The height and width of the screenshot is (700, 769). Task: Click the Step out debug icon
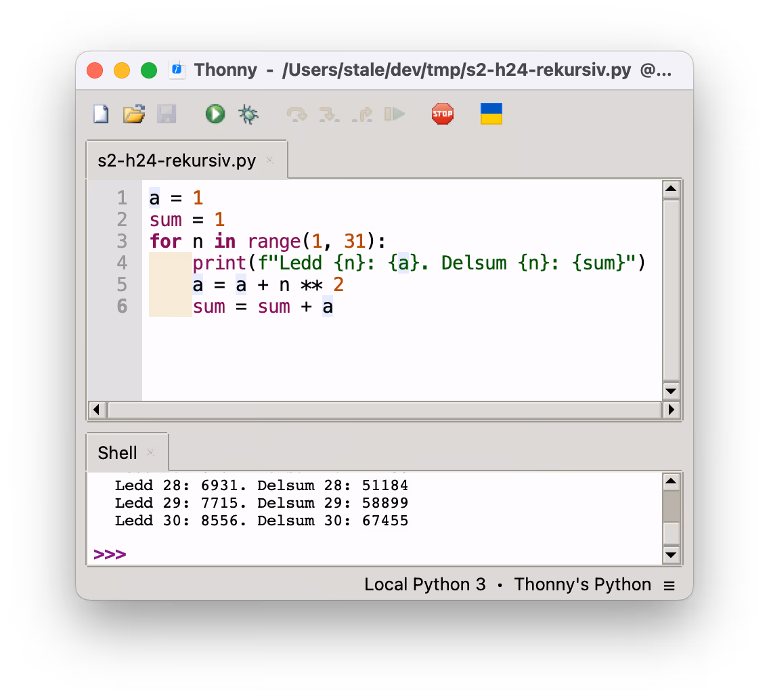[x=362, y=114]
